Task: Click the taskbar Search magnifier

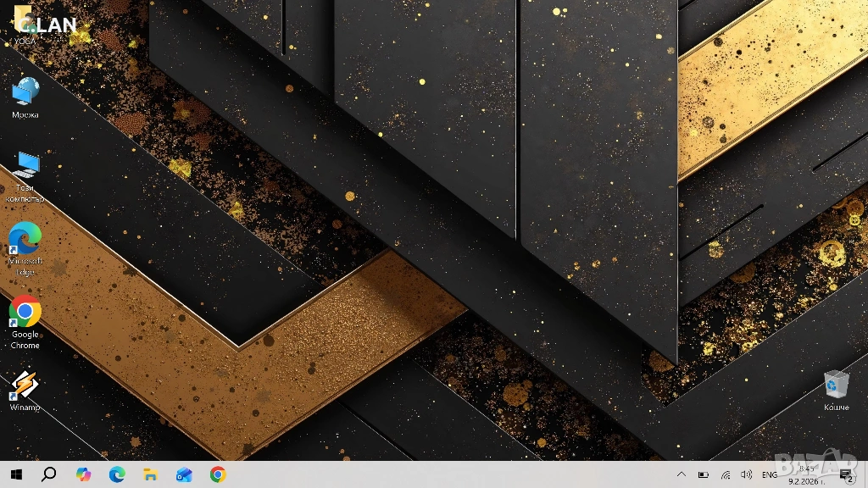Action: pos(48,474)
